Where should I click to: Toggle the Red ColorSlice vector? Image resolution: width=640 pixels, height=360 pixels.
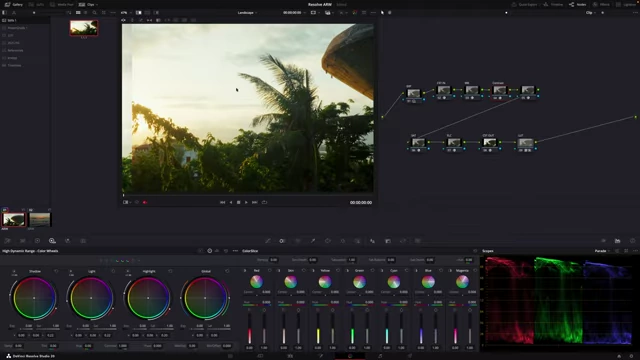coord(245,271)
